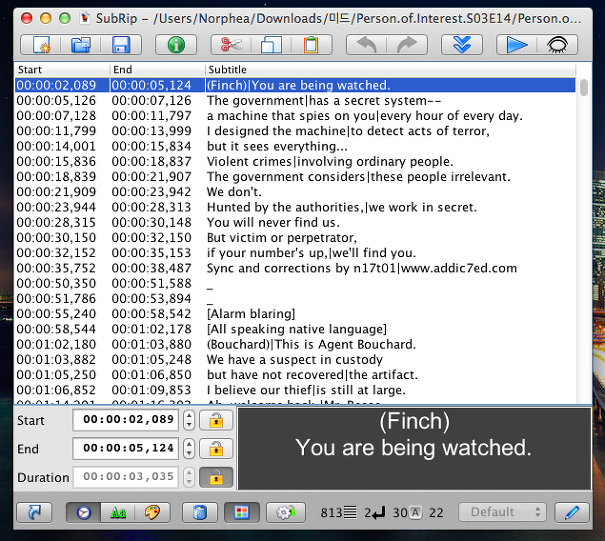Click the blue pencil edit button
Image resolution: width=605 pixels, height=541 pixels.
(x=571, y=512)
